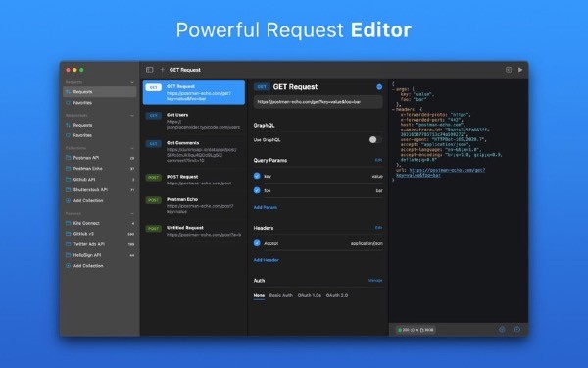588x368 pixels.
Task: Collapse the sidebar section chevron above Kite Connect
Action: (132, 213)
